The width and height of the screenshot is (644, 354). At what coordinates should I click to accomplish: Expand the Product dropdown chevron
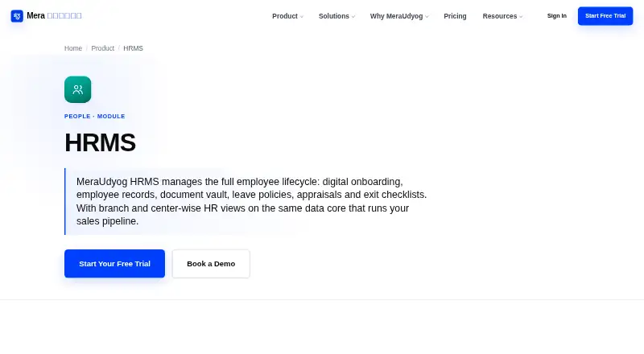[301, 17]
